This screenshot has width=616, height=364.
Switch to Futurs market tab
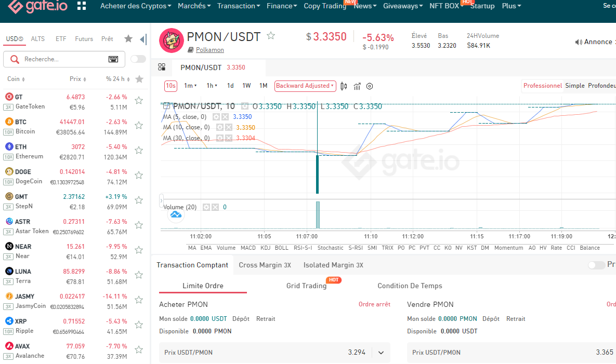84,39
